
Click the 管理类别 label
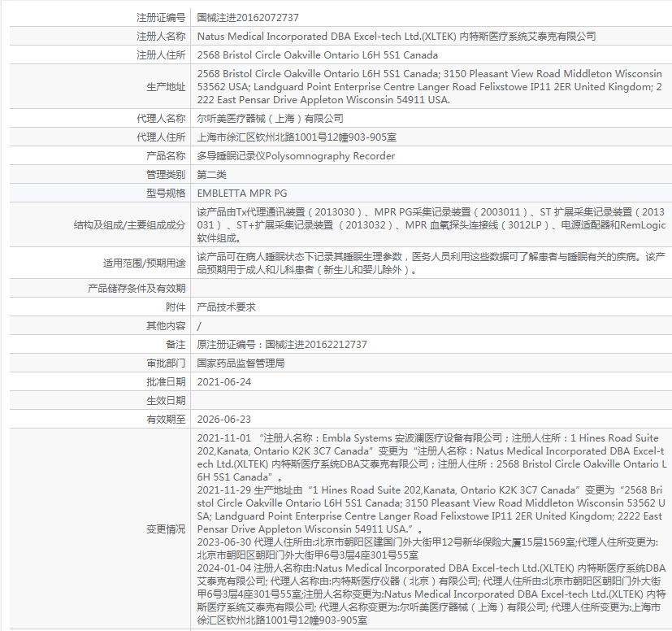coord(166,175)
